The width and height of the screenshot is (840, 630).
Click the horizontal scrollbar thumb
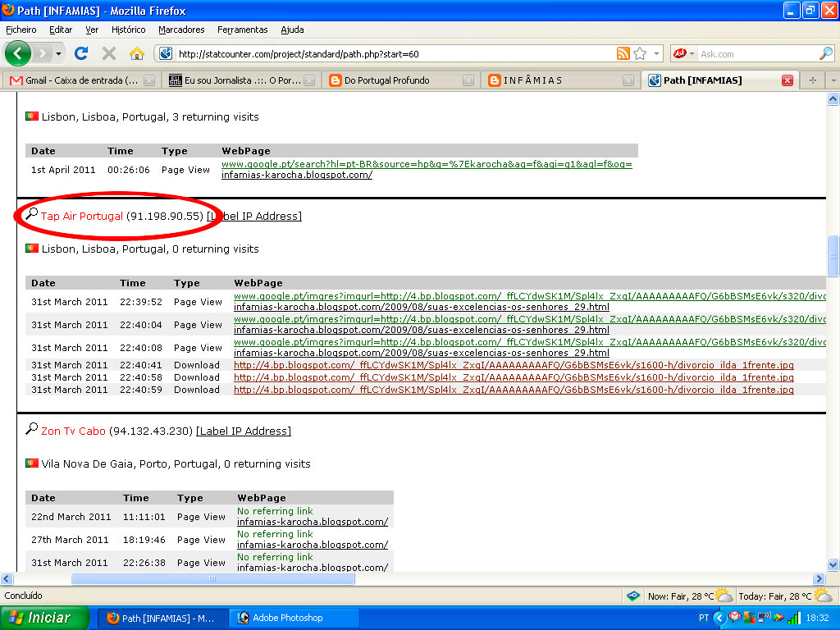(212, 578)
